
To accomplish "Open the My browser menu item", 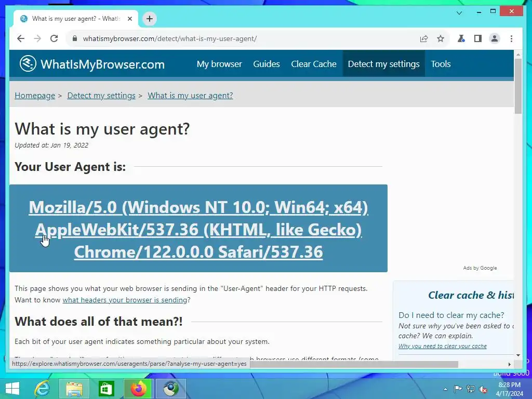I will 219,64.
